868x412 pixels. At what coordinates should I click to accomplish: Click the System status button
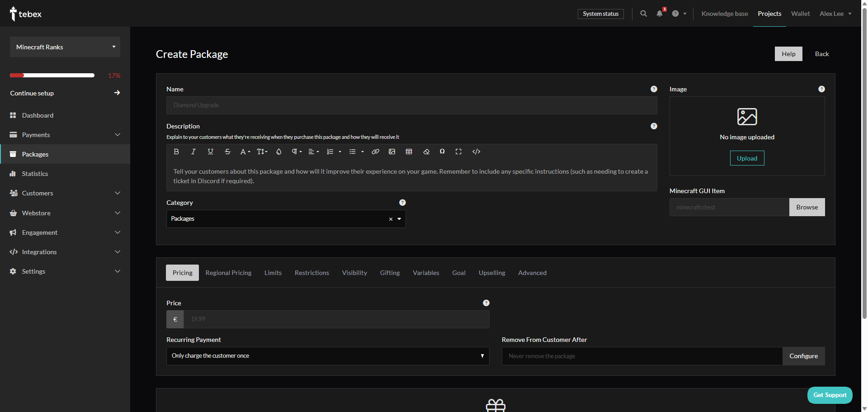pos(600,14)
